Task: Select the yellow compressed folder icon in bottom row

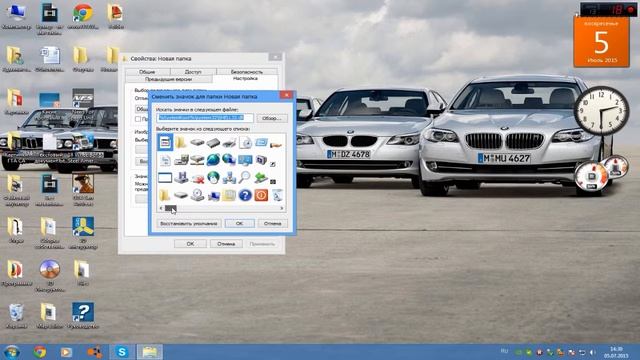Action: pyautogui.click(x=229, y=195)
